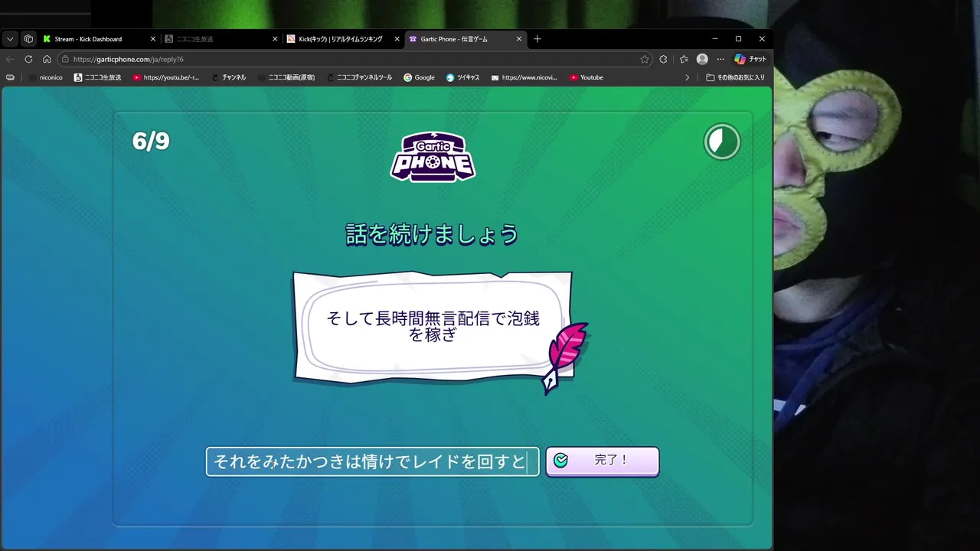Open a new browser tab
The width and height of the screenshot is (980, 551).
point(537,39)
